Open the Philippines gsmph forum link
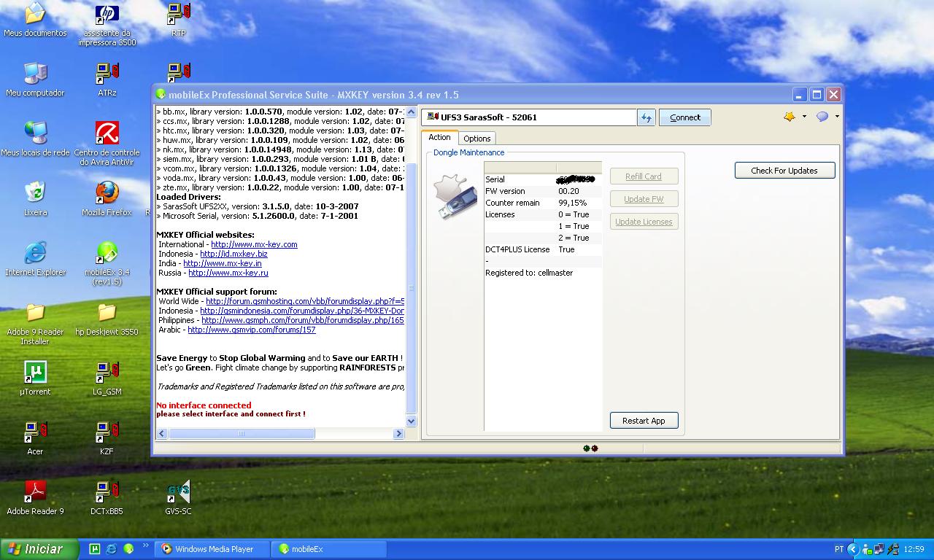 (303, 320)
